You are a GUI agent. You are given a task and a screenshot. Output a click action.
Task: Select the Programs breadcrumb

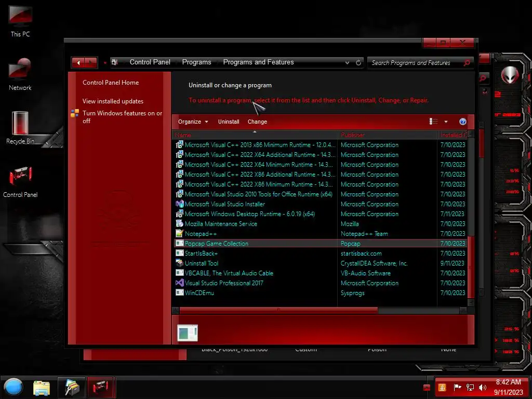point(196,62)
